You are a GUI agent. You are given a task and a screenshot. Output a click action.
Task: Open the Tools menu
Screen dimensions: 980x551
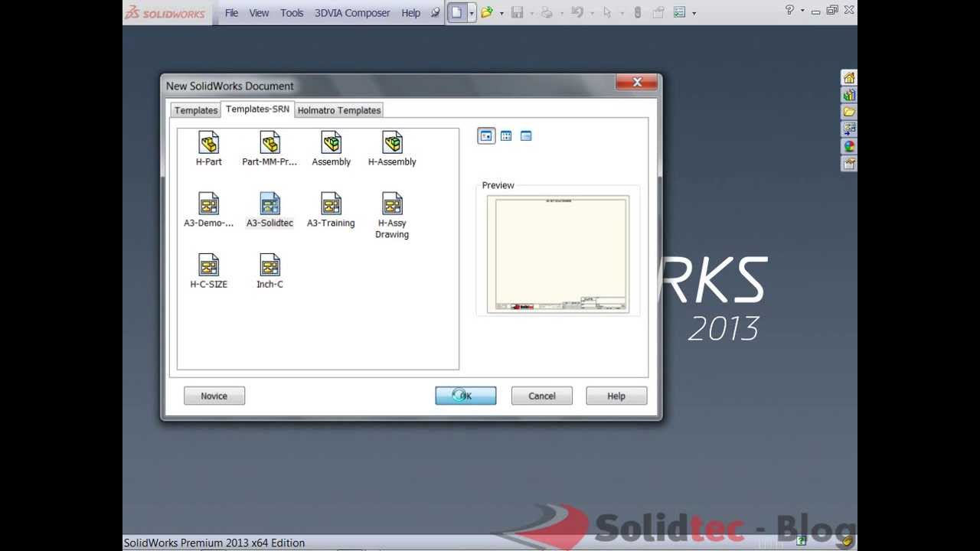[x=292, y=13]
